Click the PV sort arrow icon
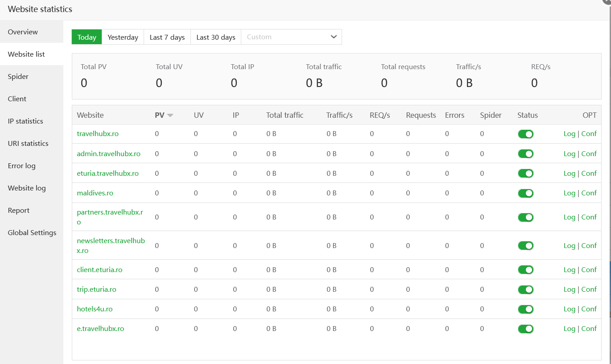Screen dimensions: 611x364 pyautogui.click(x=170, y=116)
